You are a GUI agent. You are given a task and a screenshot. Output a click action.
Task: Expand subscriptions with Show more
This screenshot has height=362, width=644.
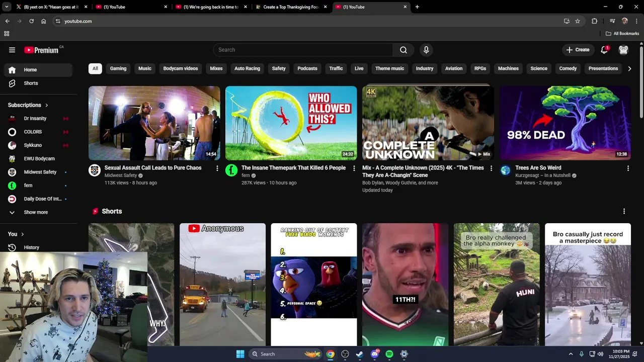point(38,212)
